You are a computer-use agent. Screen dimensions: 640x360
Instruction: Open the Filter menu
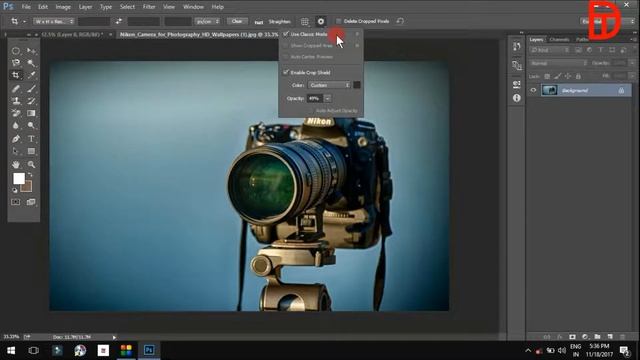[149, 7]
